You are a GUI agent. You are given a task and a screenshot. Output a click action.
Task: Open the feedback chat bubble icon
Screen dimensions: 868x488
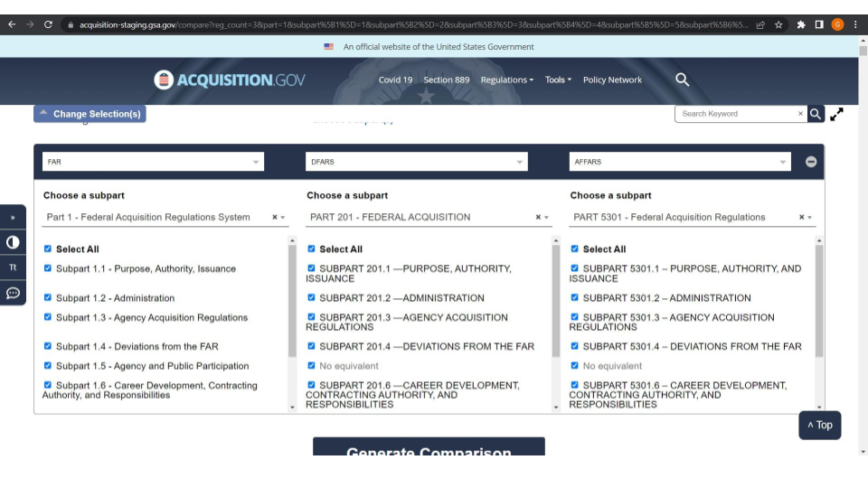[13, 293]
